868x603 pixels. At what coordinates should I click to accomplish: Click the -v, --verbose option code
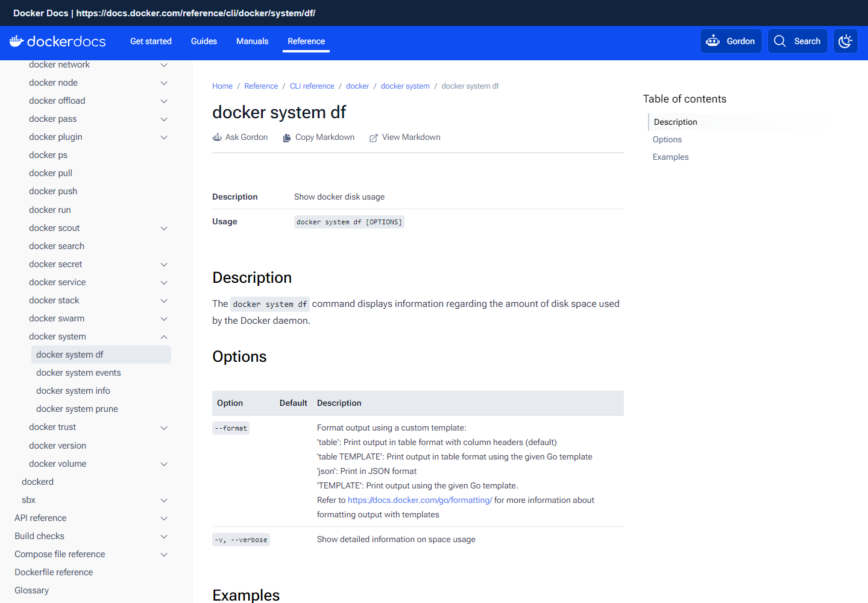(x=241, y=540)
